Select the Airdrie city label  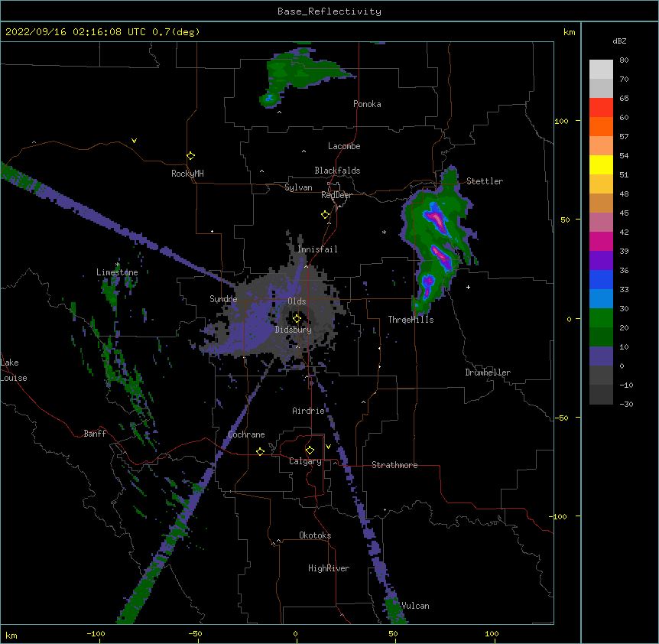pyautogui.click(x=309, y=411)
